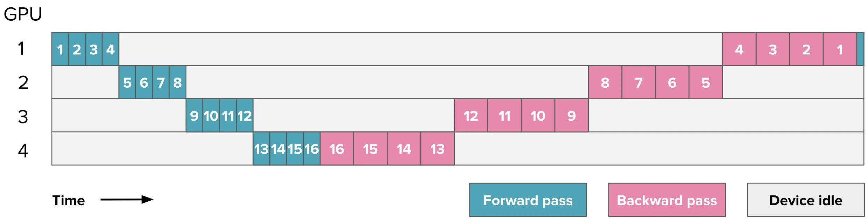868x221 pixels.
Task: Click forward pass block 1 on GPU 1
Action: point(60,49)
